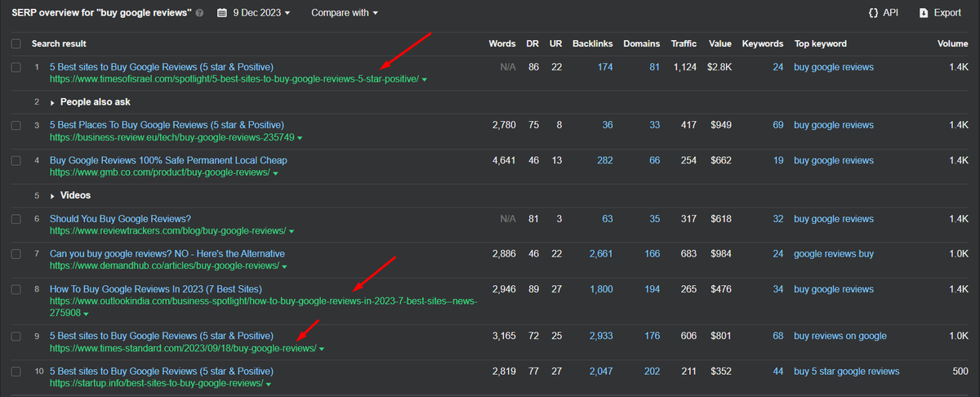980x397 pixels.
Task: Click the Domains column header
Action: [x=641, y=43]
